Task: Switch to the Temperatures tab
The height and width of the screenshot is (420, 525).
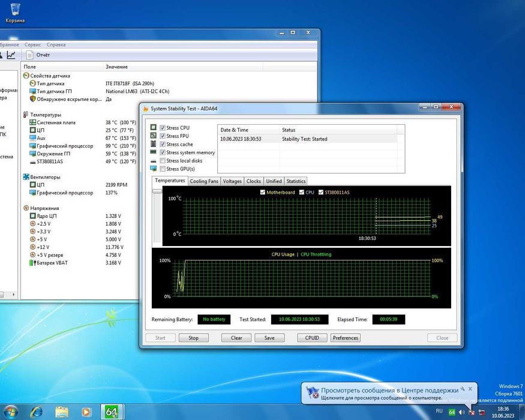Action: click(170, 181)
